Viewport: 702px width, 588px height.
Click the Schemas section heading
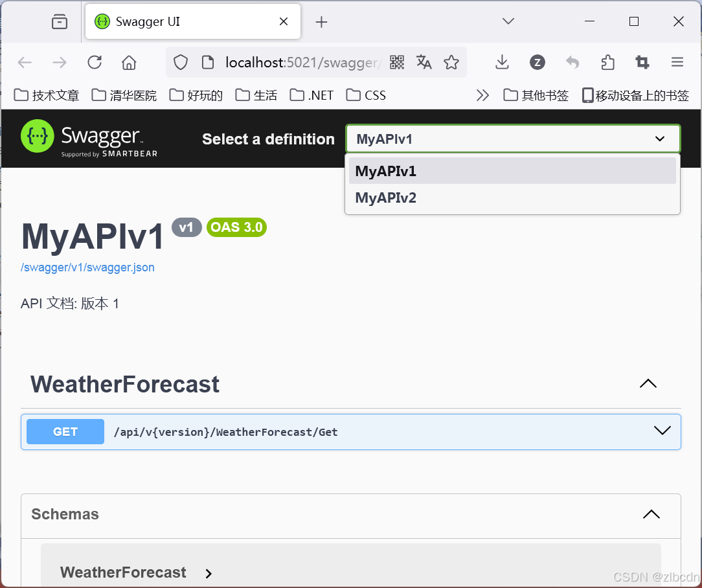click(65, 514)
